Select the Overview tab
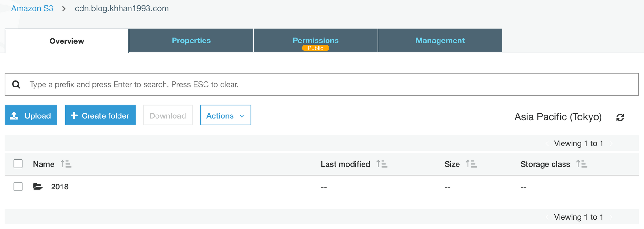 tap(67, 41)
